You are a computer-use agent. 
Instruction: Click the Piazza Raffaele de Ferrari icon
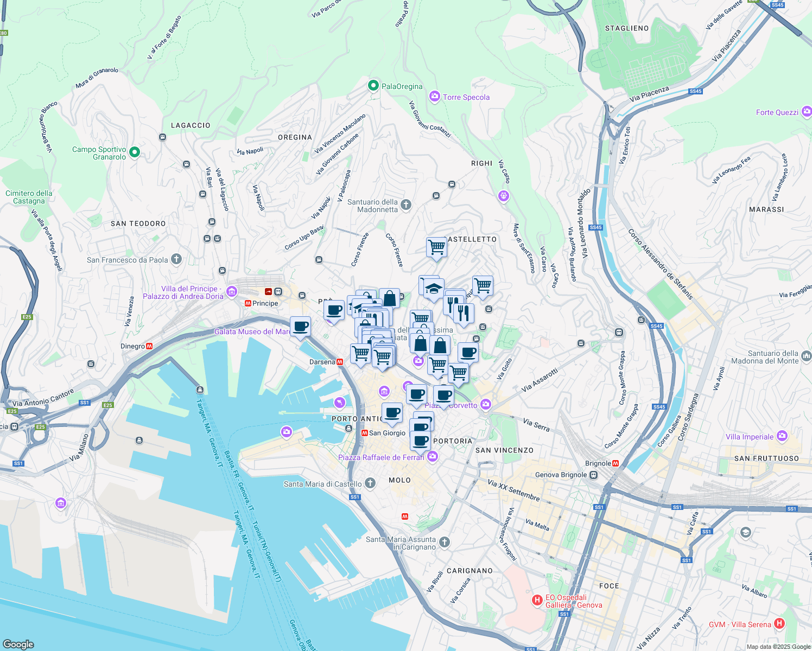tap(432, 456)
